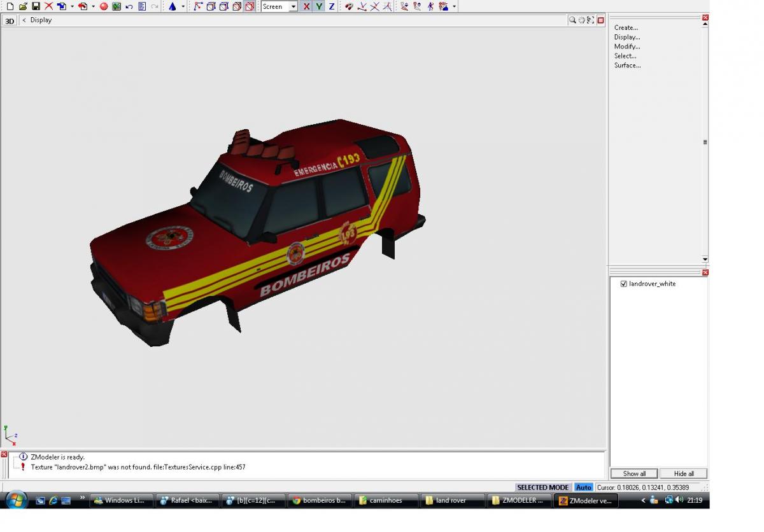Open the Surface... command menu
The height and width of the screenshot is (532, 764).
[627, 66]
